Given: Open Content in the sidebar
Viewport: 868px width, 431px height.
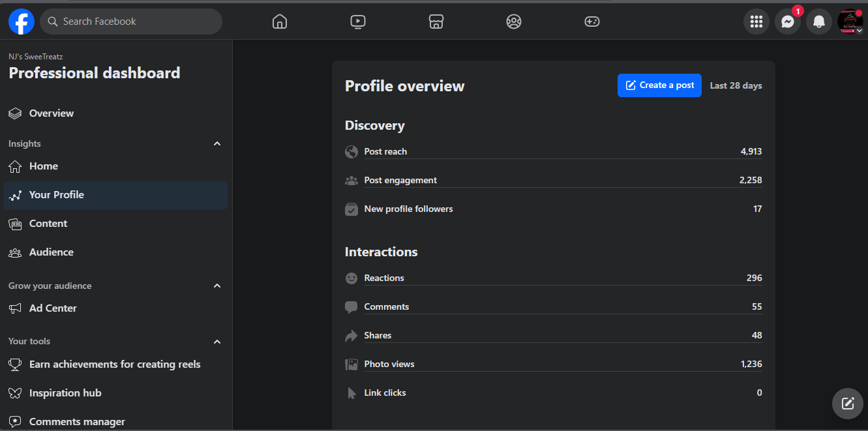Looking at the screenshot, I should click(115, 224).
